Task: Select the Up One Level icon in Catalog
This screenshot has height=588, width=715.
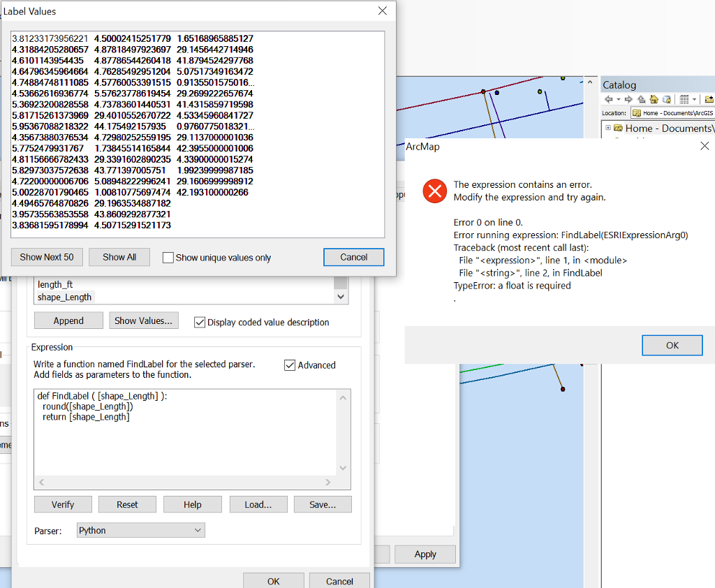Action: click(641, 98)
